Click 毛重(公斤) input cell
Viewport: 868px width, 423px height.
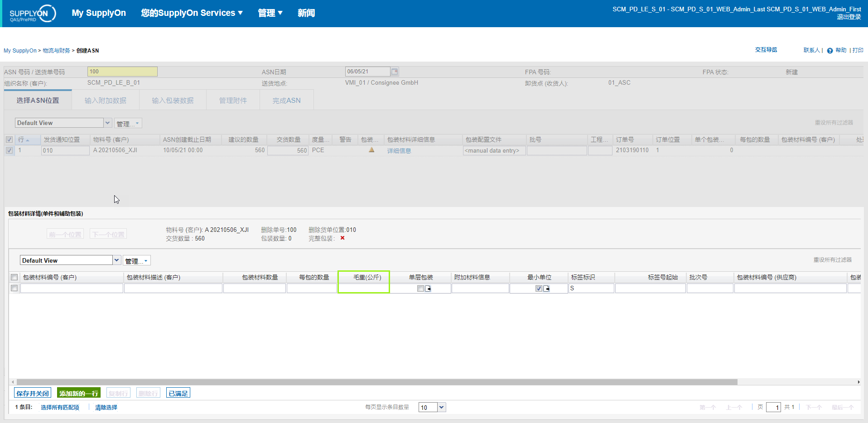point(364,288)
